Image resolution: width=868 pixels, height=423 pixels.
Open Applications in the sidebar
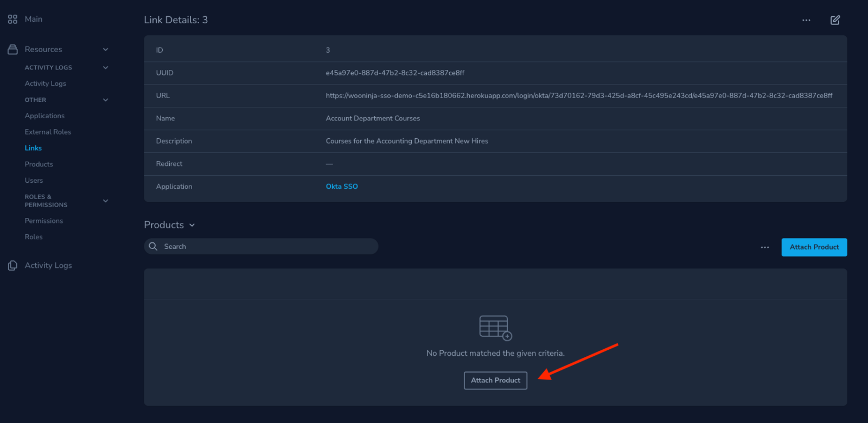[x=44, y=116]
